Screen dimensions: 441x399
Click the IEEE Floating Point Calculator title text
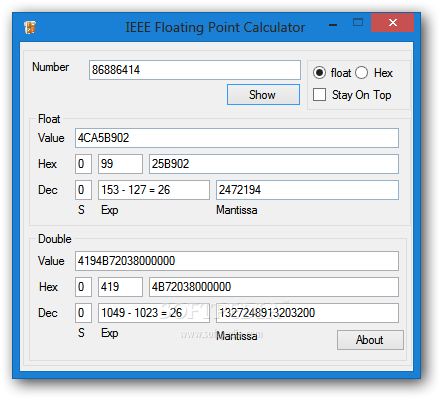pyautogui.click(x=215, y=27)
